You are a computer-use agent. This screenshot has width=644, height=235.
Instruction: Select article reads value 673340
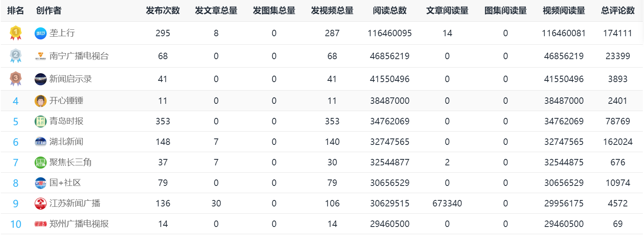[x=447, y=203]
